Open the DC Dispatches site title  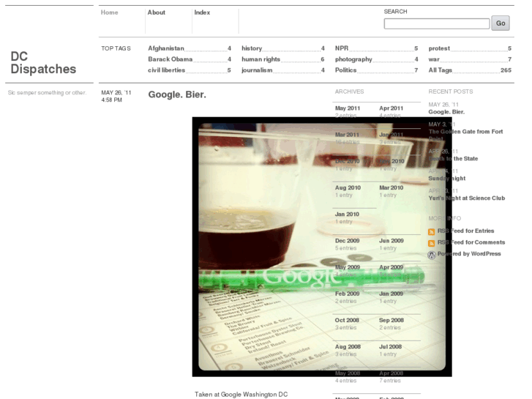(x=43, y=62)
